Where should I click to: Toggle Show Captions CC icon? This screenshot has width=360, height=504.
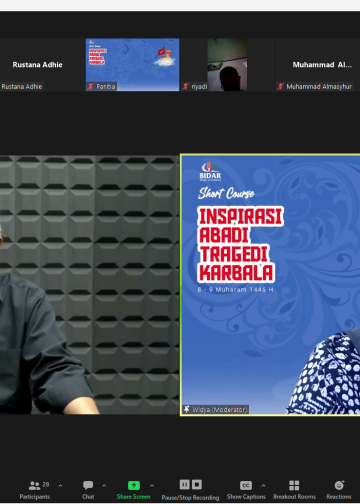tap(246, 485)
